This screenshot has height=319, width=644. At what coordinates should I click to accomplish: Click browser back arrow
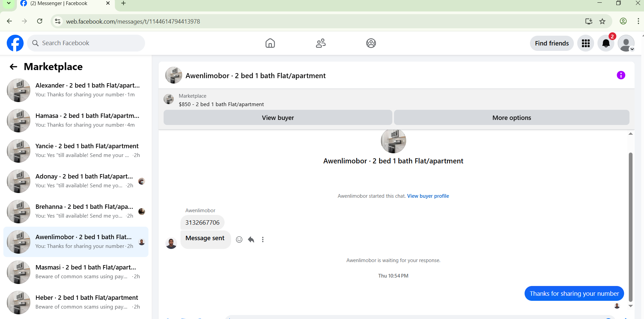[x=9, y=21]
